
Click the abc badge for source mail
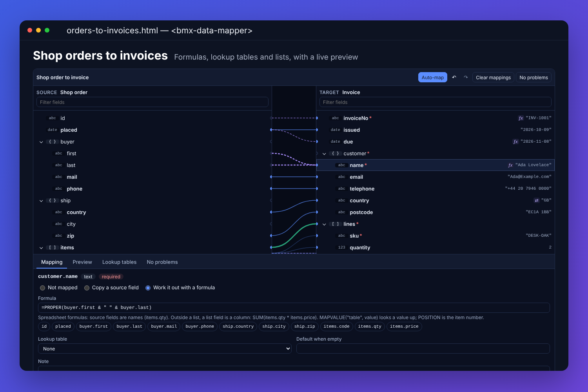59,177
